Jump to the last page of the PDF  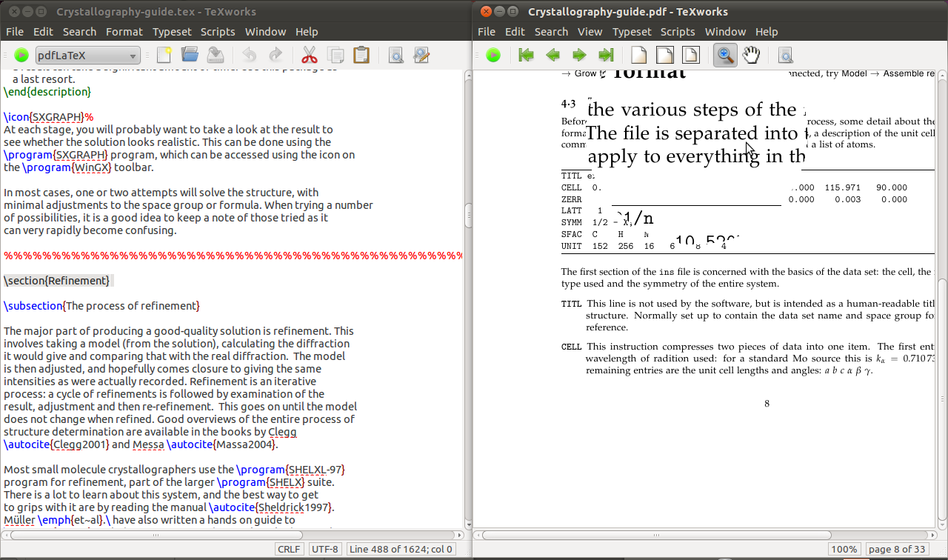click(x=606, y=55)
